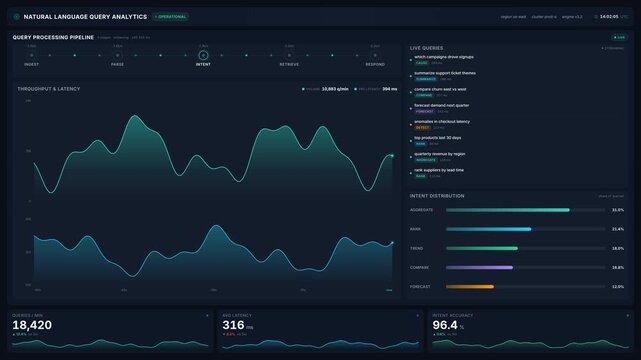Click the INTENT DISTRIBUTION panel title
641x360 pixels.
(x=437, y=196)
